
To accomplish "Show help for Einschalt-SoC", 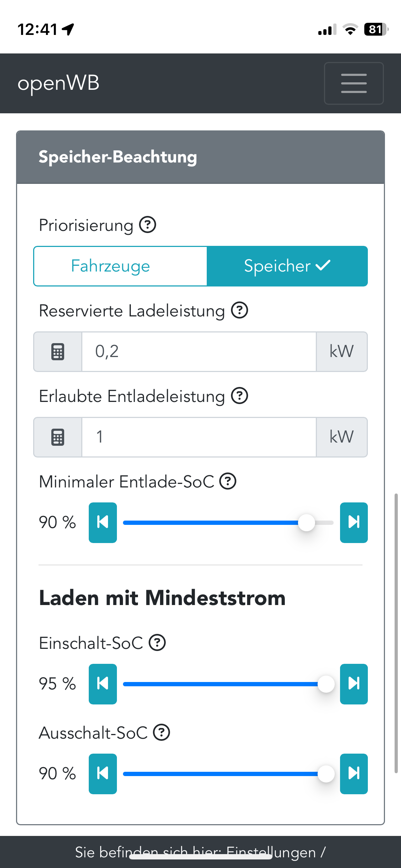I will 157,643.
